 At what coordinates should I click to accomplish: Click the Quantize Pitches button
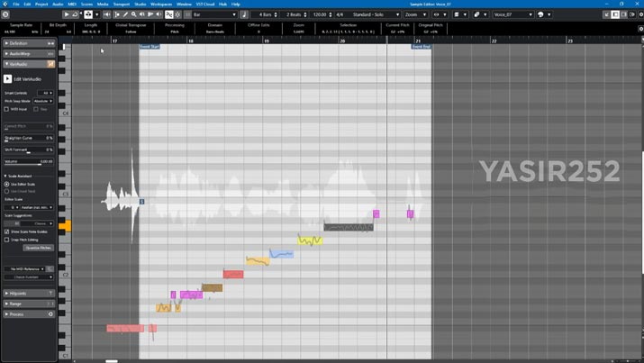[x=38, y=248]
